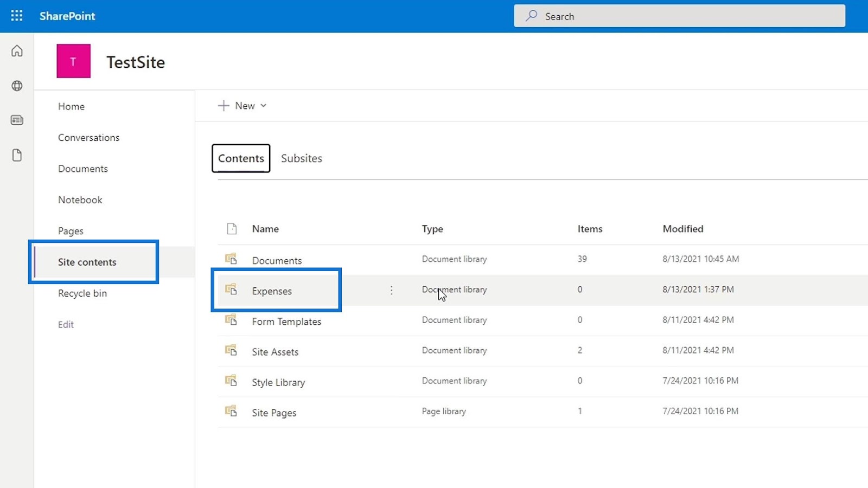Switch to the Subsites tab
The height and width of the screenshot is (488, 868).
(x=301, y=158)
